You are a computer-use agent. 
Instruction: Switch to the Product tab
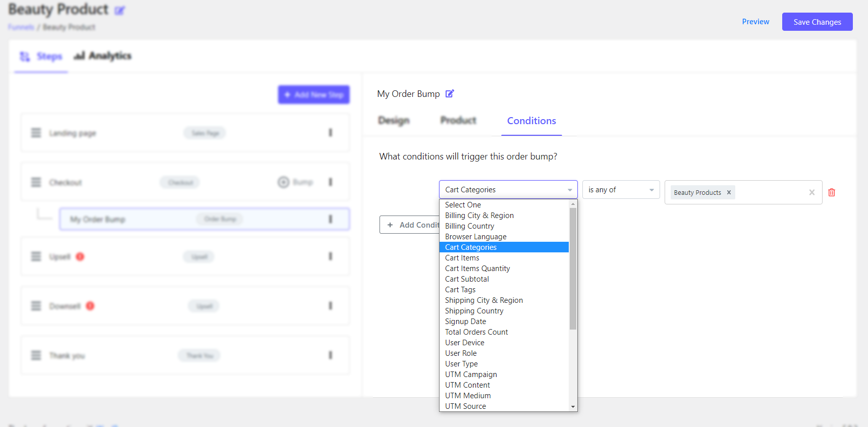pyautogui.click(x=458, y=121)
